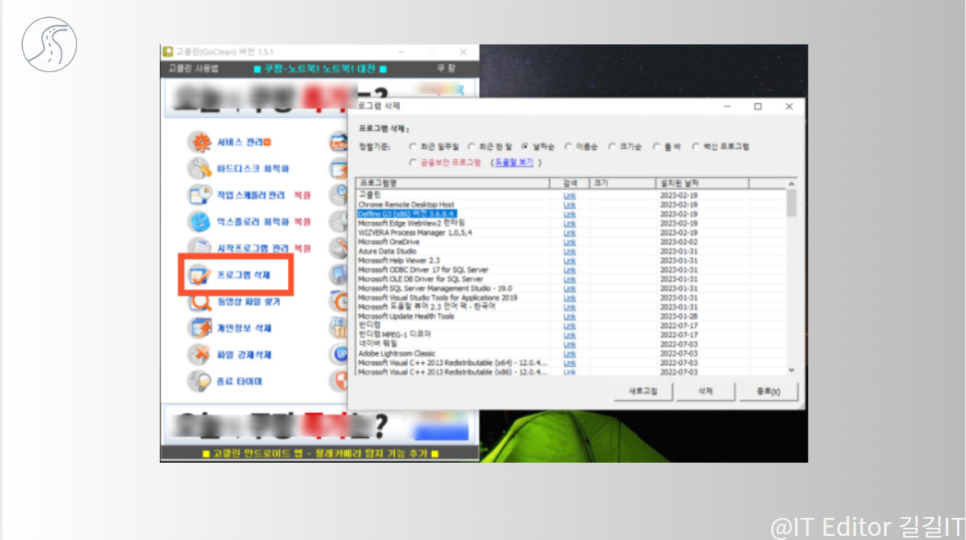Start 종료 타이머 lightbulb icon
The width and height of the screenshot is (966, 540).
(x=200, y=381)
